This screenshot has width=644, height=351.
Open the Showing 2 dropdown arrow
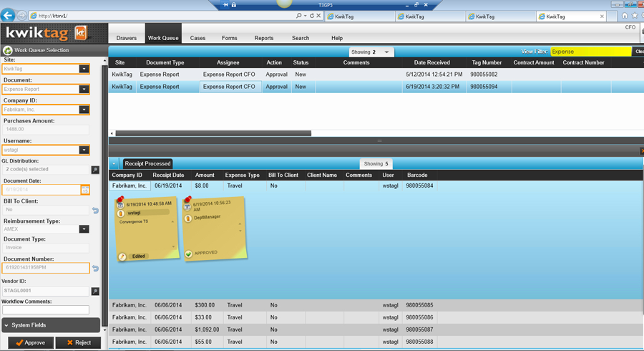386,52
